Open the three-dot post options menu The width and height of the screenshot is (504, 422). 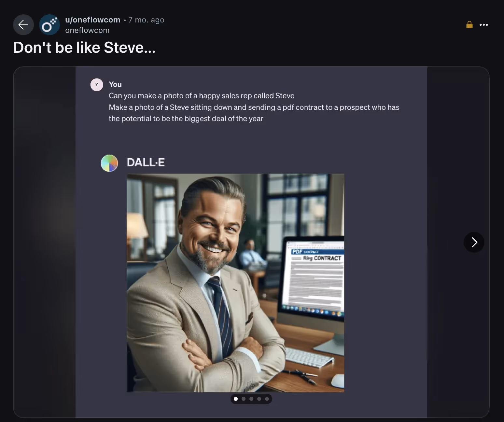pos(483,25)
